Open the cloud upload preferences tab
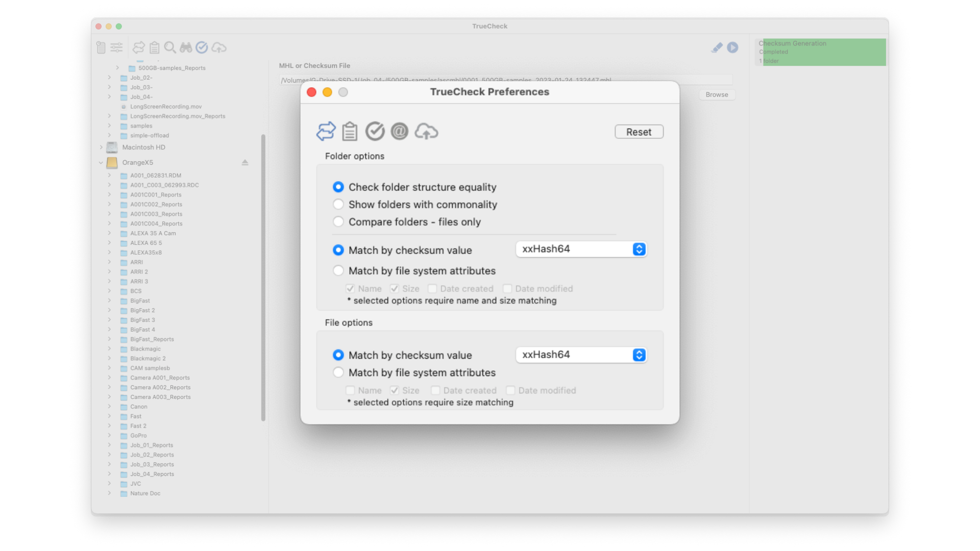This screenshot has height=551, width=980. tap(426, 132)
